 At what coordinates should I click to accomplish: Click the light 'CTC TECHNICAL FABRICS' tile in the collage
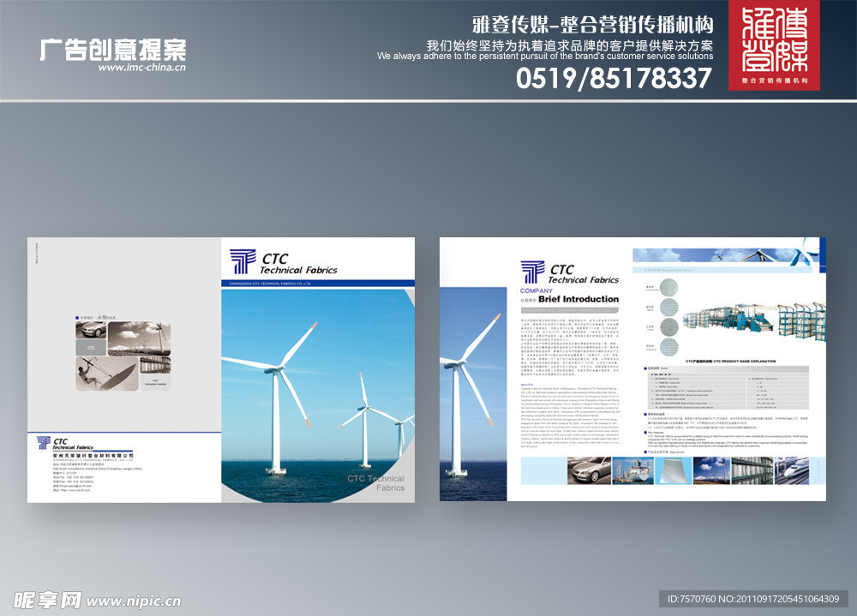(x=155, y=383)
